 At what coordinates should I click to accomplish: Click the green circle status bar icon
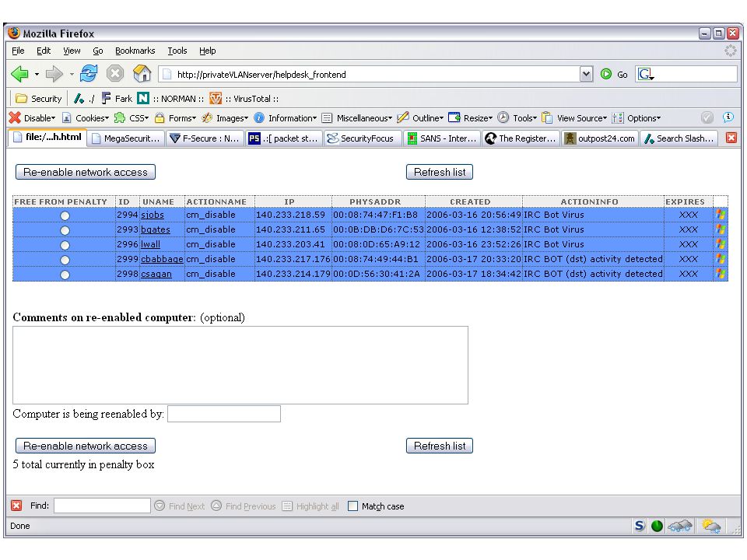click(657, 526)
